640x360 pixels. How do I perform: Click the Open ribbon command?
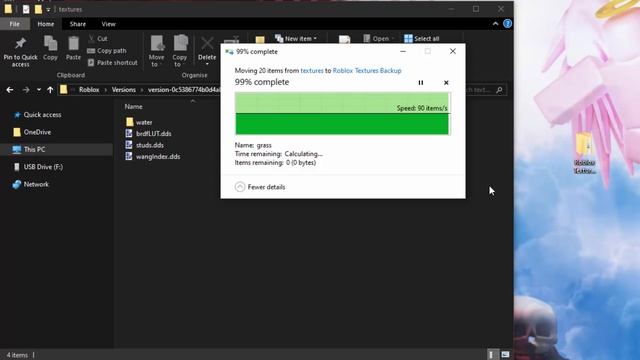pos(379,39)
